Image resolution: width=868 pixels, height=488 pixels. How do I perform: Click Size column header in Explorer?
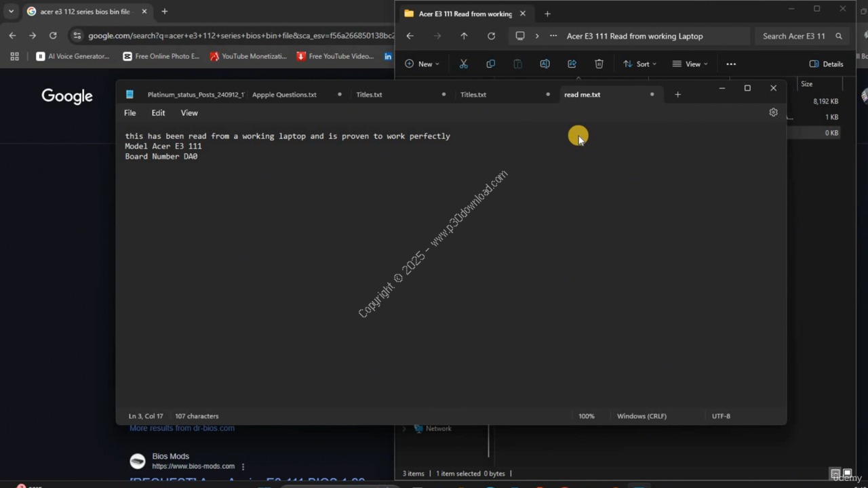807,84
